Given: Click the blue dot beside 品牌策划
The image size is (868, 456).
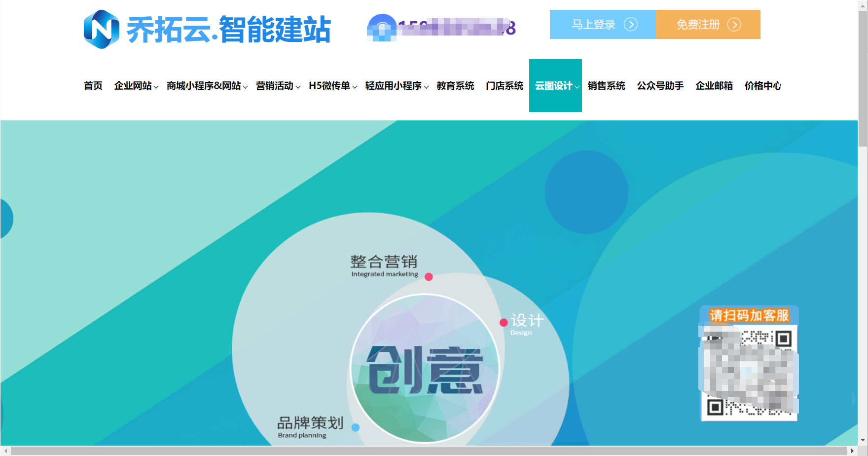Looking at the screenshot, I should coord(355,427).
